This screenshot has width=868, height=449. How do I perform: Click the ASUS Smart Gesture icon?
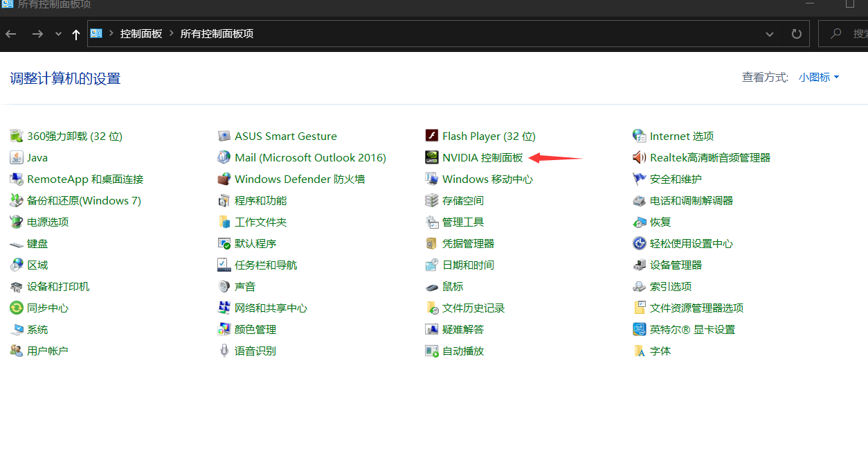click(x=224, y=136)
